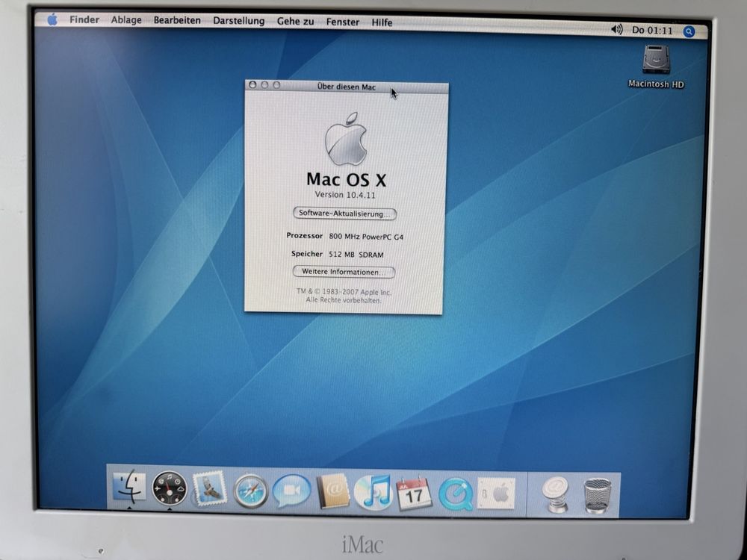The image size is (747, 560).
Task: Open the Hilfe menu
Action: (382, 22)
